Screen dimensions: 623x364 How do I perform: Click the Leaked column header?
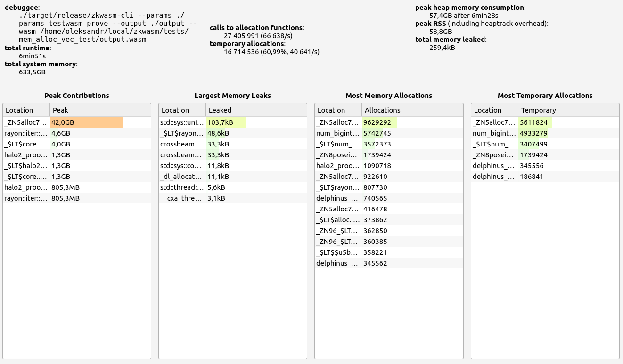256,110
